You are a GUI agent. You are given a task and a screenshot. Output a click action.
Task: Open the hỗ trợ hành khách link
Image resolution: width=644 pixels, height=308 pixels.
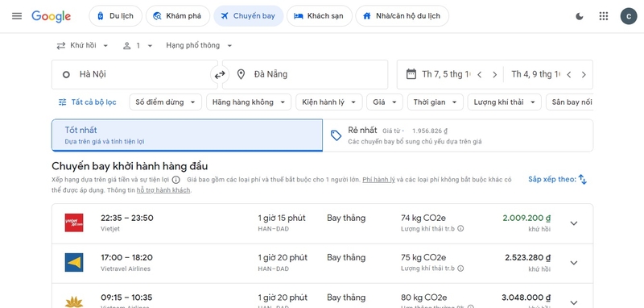point(163,190)
